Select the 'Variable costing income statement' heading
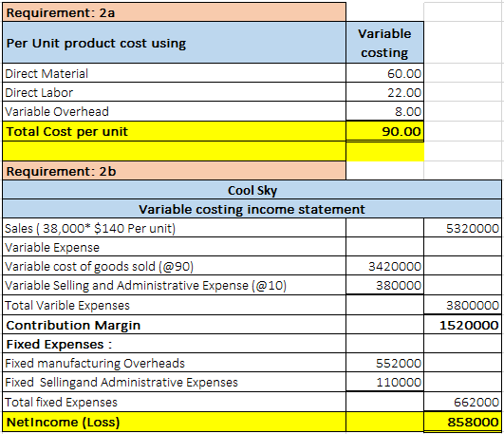 [x=252, y=209]
